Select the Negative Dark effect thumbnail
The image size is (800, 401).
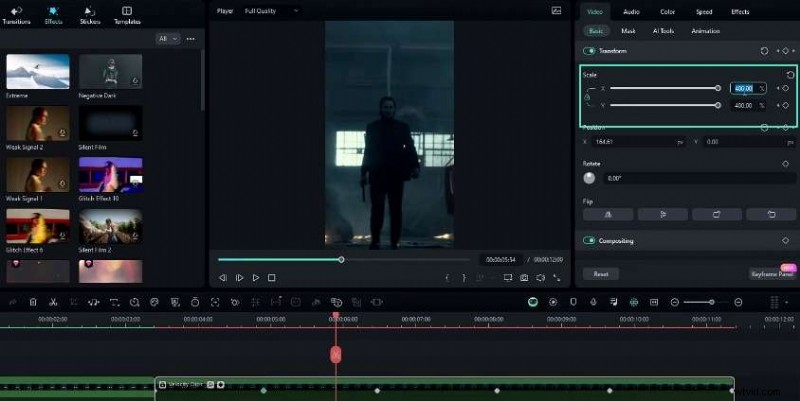[111, 71]
